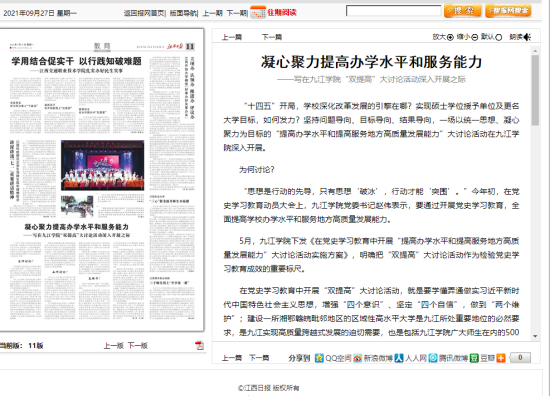550x396 pixels.
Task: Go to 返回报网首页 link
Action: point(144,13)
